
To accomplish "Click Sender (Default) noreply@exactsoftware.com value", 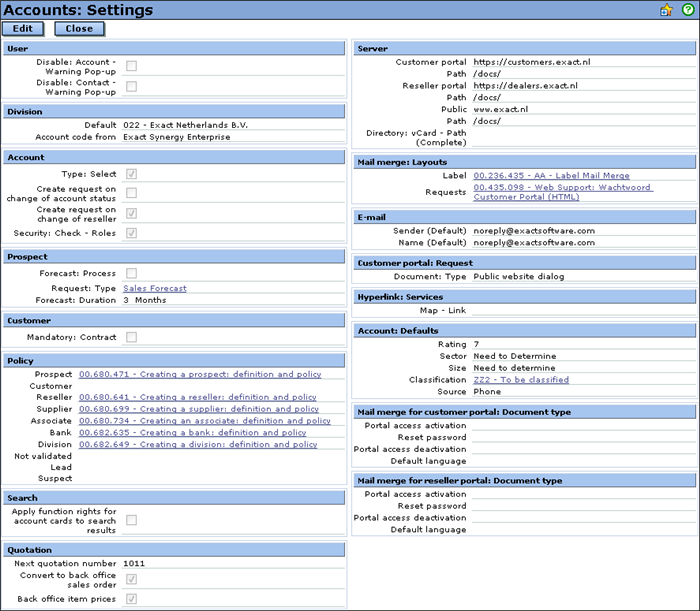I will click(534, 231).
